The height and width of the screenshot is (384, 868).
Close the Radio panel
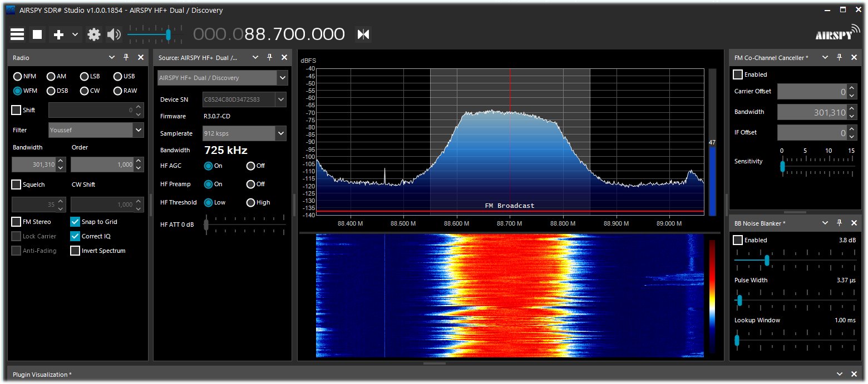[141, 57]
